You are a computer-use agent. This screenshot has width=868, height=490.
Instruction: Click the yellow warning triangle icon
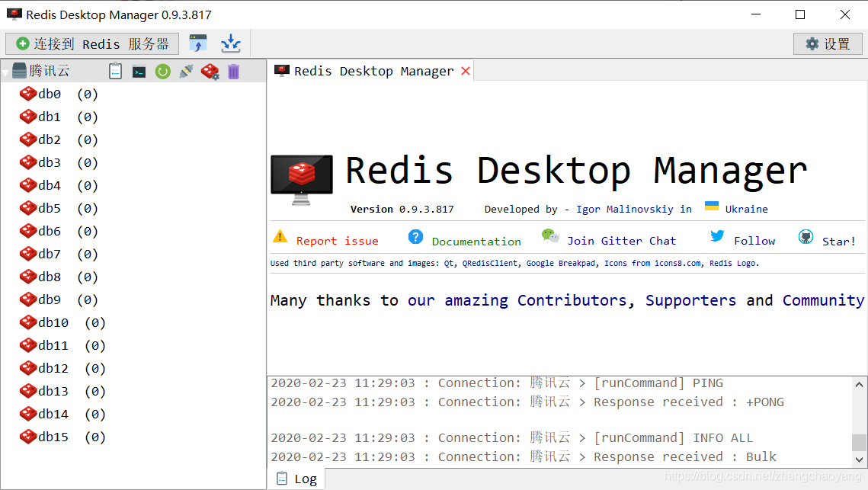point(280,236)
